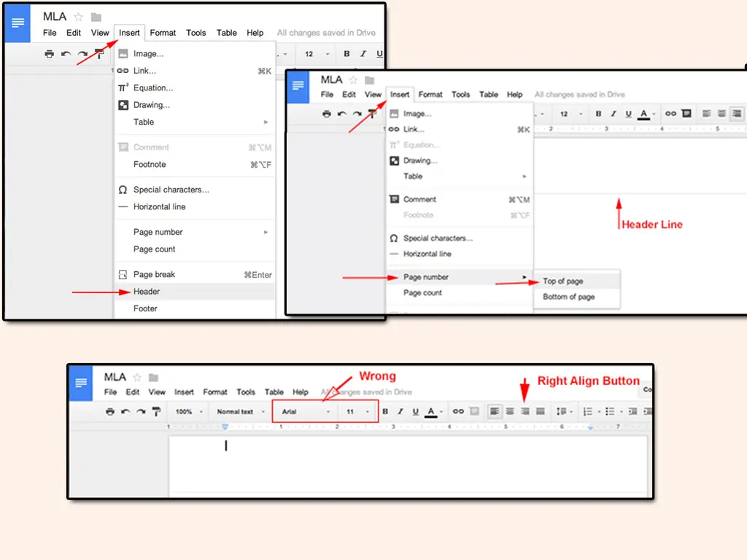Click the blue Docs home icon in bottom window
747x560 pixels.
[81, 384]
